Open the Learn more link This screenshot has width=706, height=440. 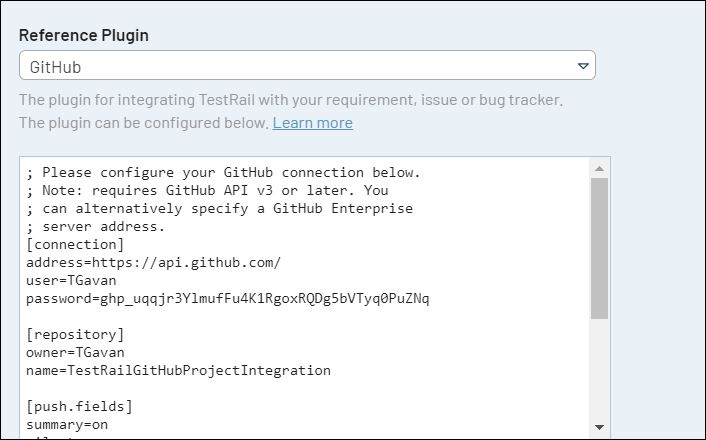(x=312, y=123)
